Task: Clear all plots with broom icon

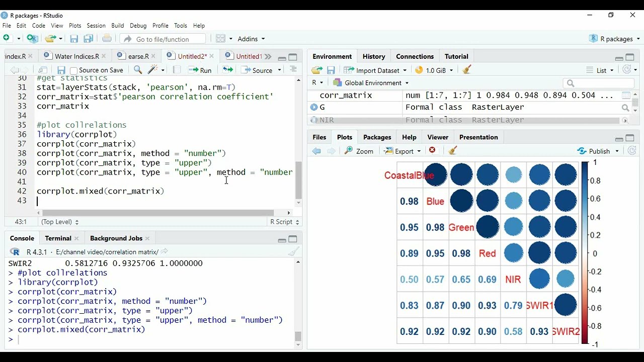Action: click(452, 150)
